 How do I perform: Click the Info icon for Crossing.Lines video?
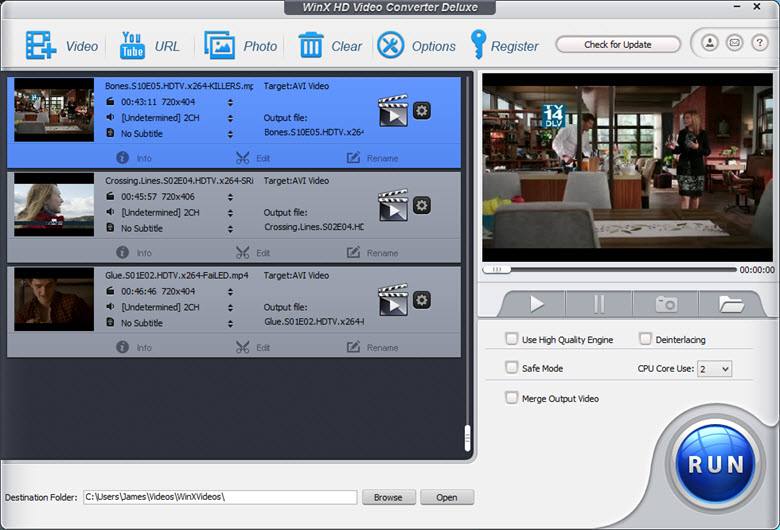click(x=122, y=252)
